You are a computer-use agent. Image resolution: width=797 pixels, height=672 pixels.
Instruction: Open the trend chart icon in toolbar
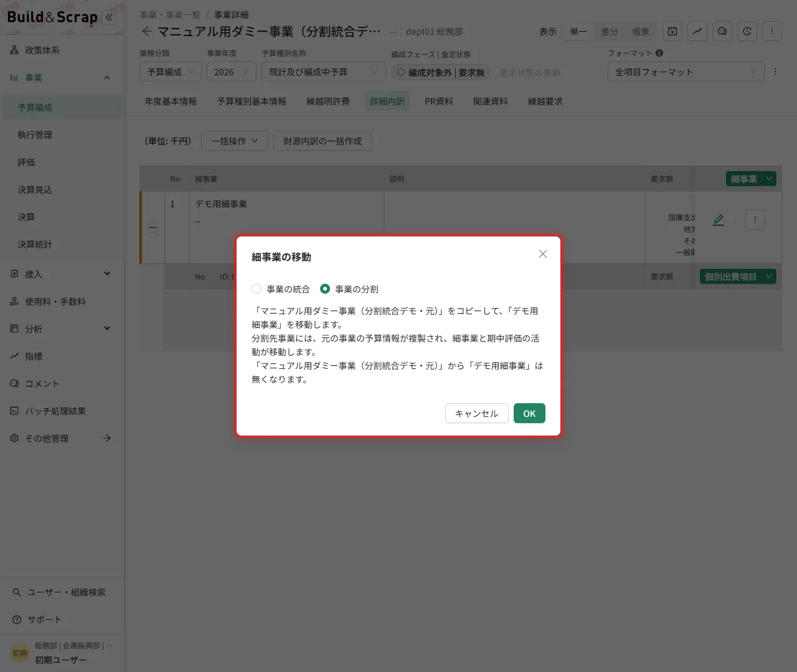click(697, 31)
